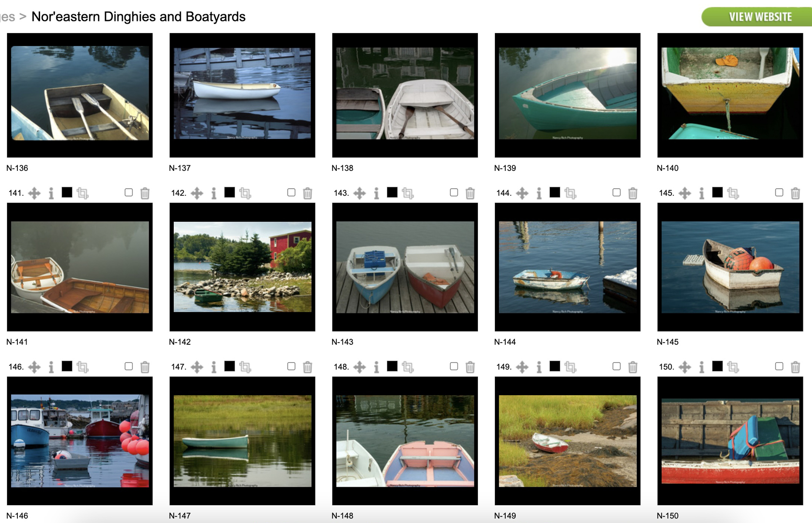
Task: Tick the checkbox for image 141
Action: click(x=129, y=192)
